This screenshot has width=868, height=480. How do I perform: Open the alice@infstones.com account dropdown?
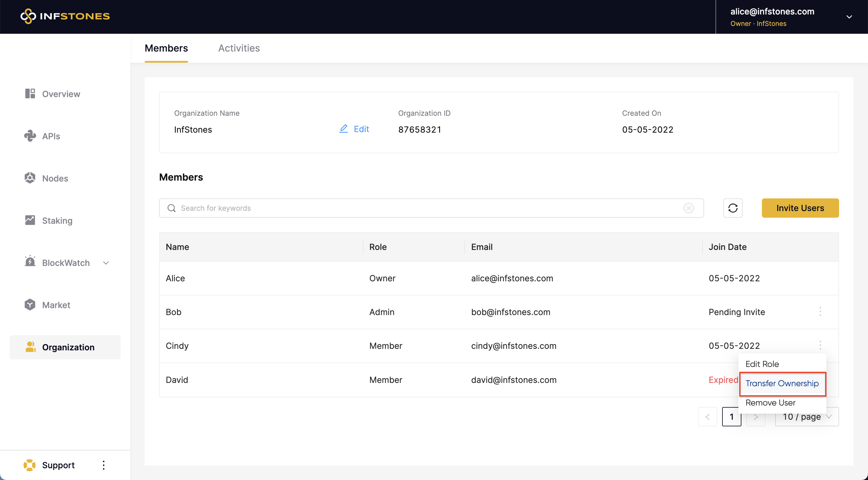tap(849, 17)
